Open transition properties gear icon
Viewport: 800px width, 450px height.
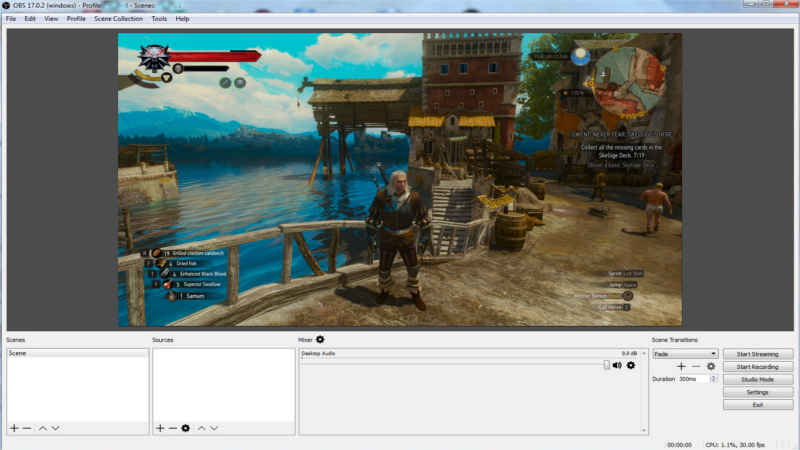coord(711,366)
